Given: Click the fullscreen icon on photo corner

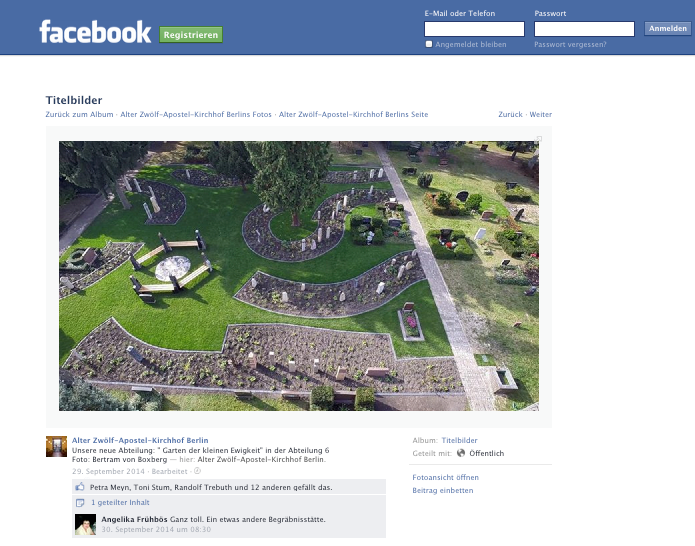Looking at the screenshot, I should click(x=539, y=139).
